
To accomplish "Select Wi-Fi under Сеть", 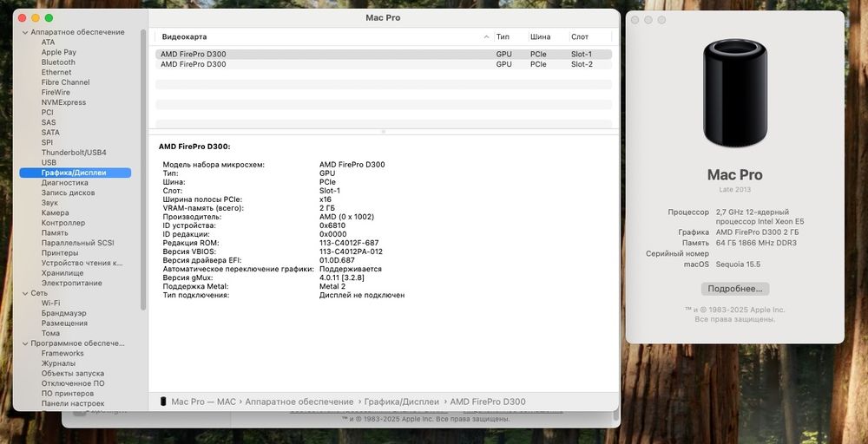I will [50, 303].
